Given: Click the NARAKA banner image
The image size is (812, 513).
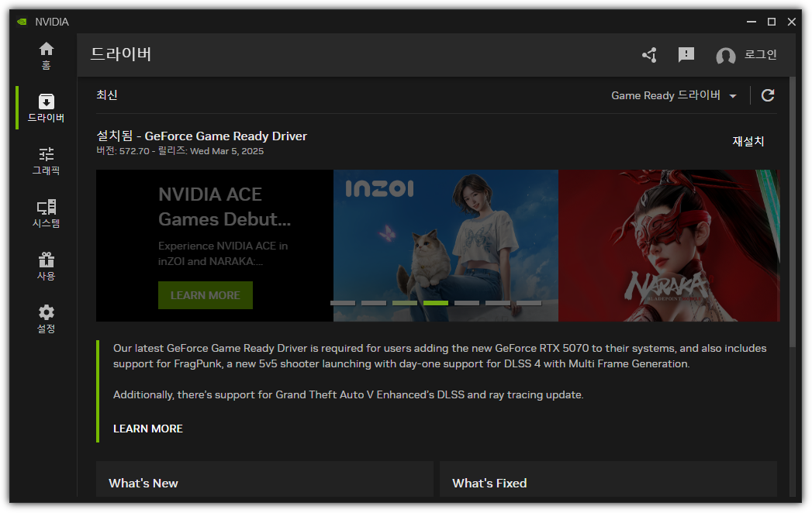Looking at the screenshot, I should [669, 246].
